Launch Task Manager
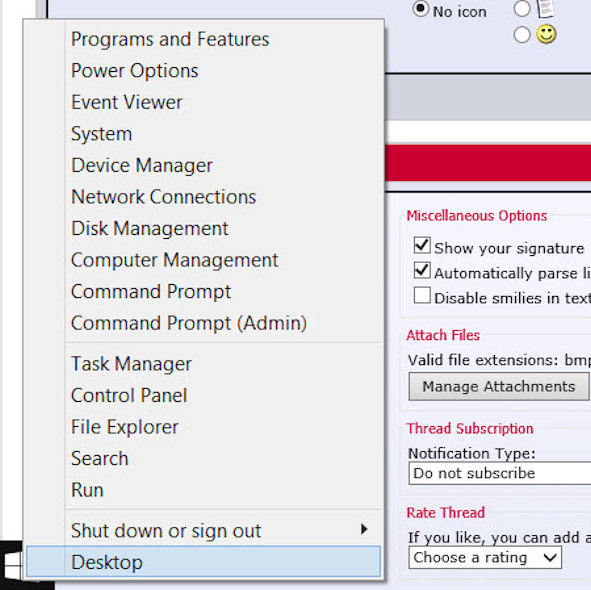 (204, 364)
